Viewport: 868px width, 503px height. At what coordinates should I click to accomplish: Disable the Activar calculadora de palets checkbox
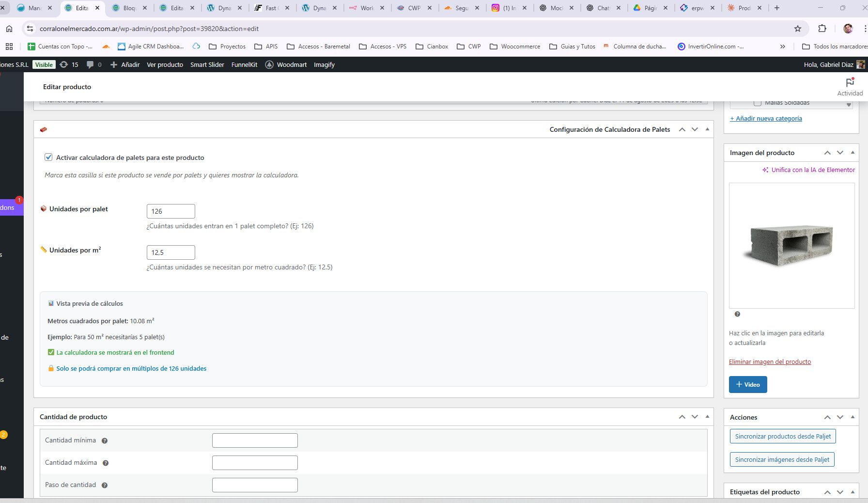coord(48,157)
